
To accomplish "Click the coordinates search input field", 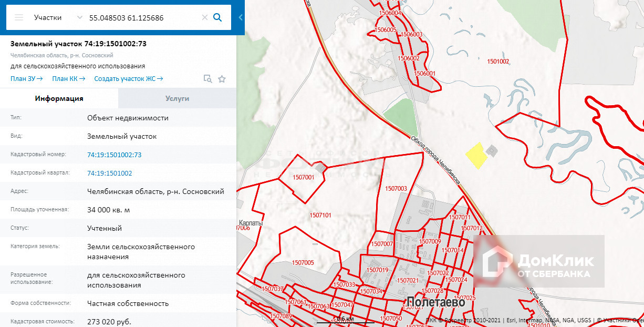I will 143,17.
